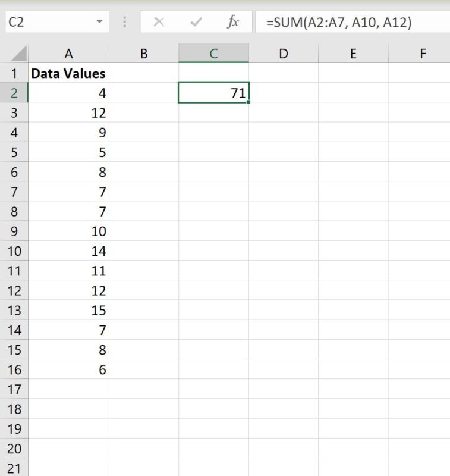Screen dimensions: 450x476
Task: Select row 2 header
Action: (14, 93)
